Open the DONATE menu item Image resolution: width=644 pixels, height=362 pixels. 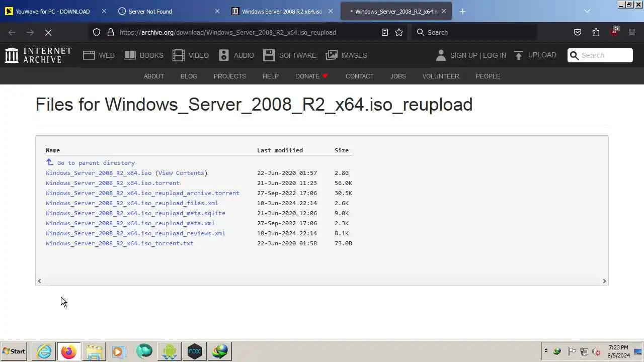[311, 76]
